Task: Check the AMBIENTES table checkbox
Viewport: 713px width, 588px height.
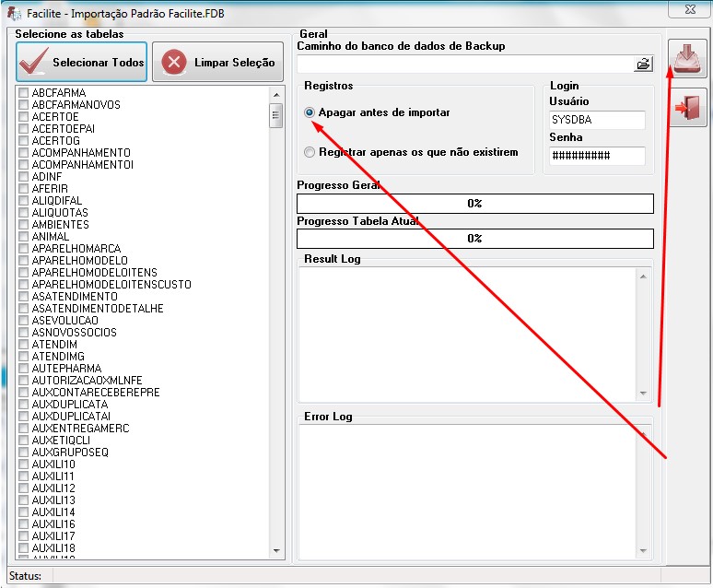Action: point(23,224)
